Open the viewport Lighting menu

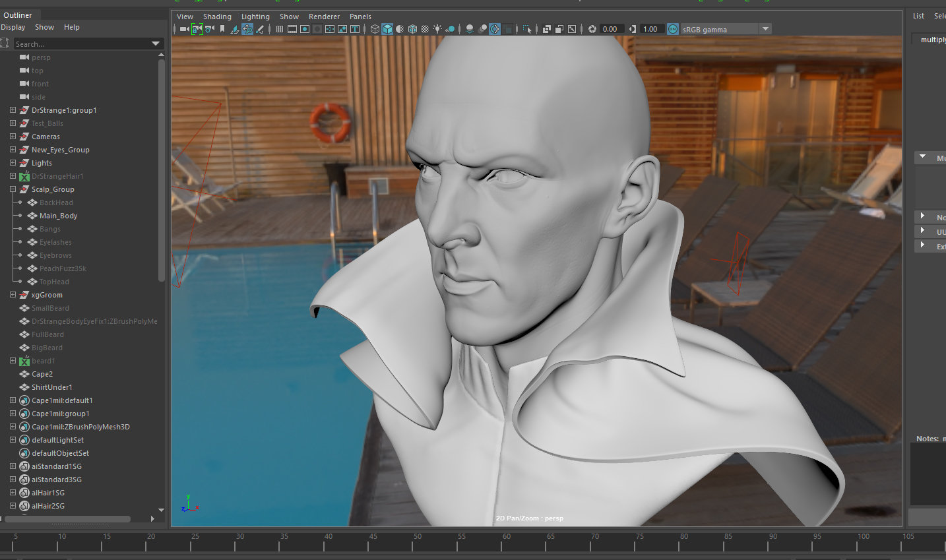coord(255,16)
